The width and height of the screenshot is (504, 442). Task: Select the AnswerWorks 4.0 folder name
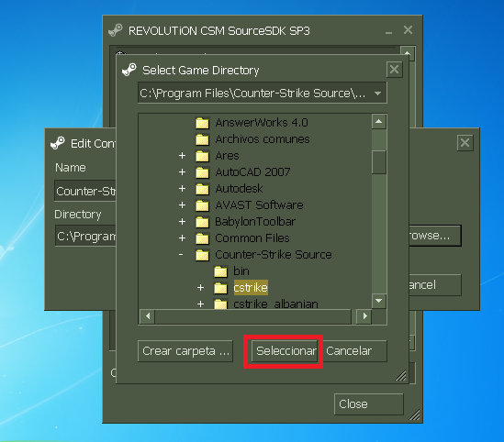pyautogui.click(x=262, y=123)
